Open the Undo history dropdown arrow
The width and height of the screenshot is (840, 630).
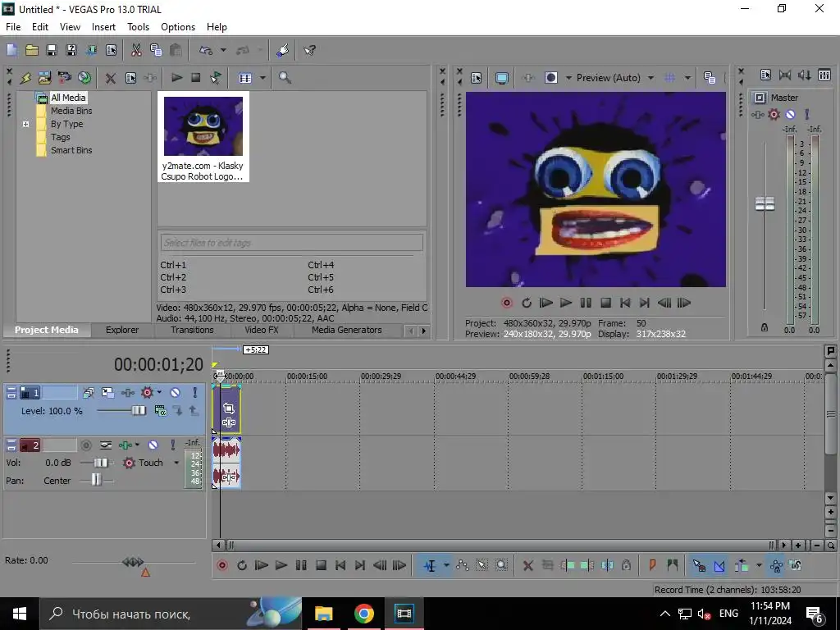point(223,50)
